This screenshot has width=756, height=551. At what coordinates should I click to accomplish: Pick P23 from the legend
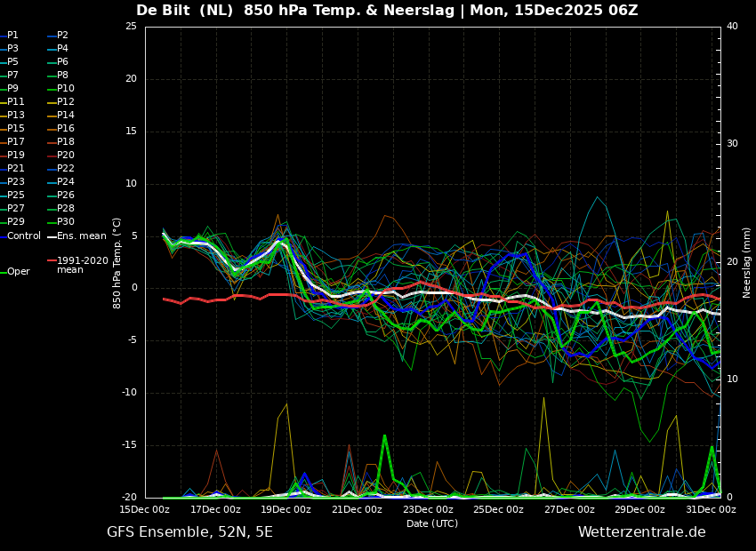(x=15, y=181)
